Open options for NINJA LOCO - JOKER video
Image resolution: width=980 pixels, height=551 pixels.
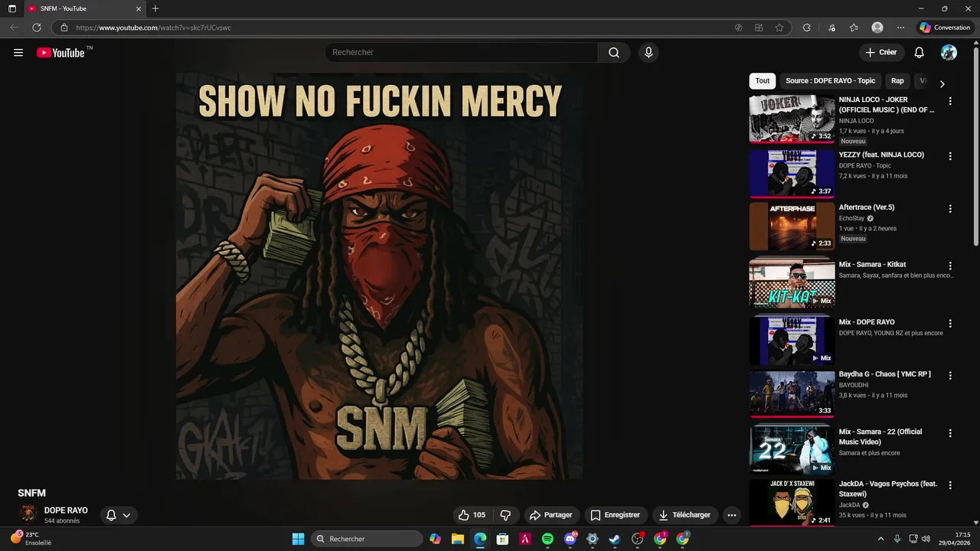point(950,101)
